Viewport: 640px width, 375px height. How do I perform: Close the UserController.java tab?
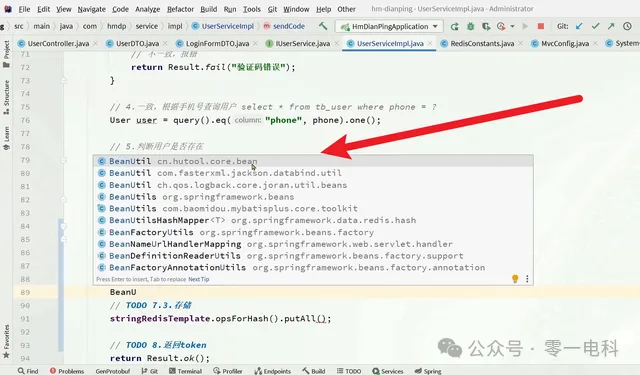click(x=95, y=43)
